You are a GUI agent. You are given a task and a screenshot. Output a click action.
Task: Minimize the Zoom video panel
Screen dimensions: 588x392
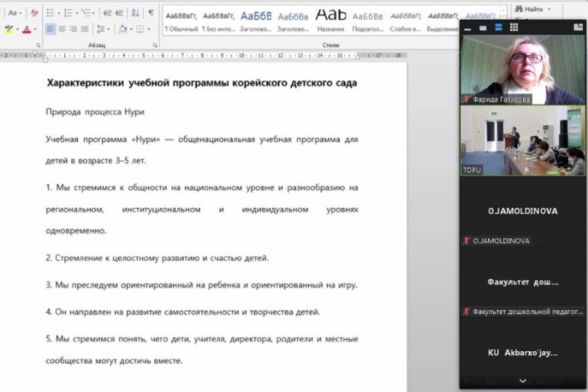tap(469, 28)
